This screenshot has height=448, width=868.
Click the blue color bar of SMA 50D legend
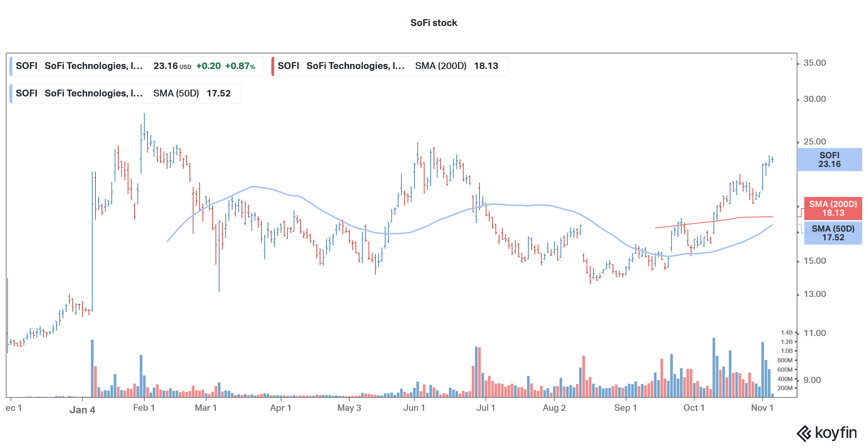11,94
